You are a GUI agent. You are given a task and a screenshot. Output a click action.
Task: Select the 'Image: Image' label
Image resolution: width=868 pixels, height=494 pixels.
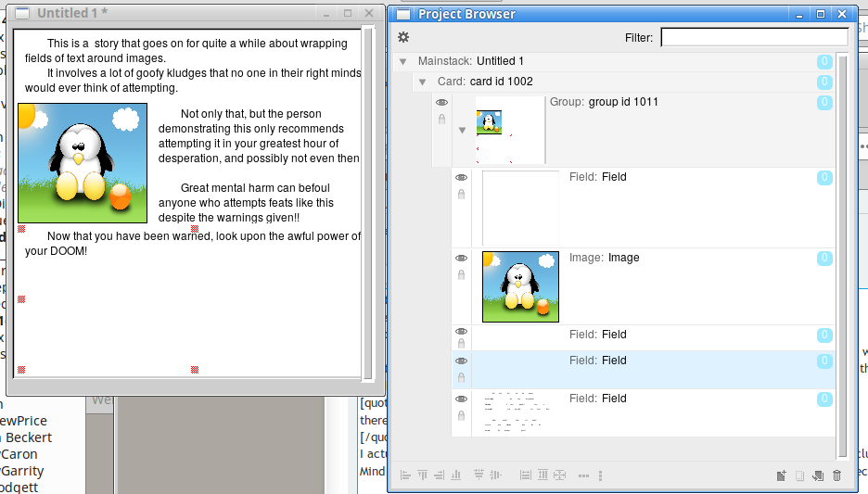click(x=604, y=258)
